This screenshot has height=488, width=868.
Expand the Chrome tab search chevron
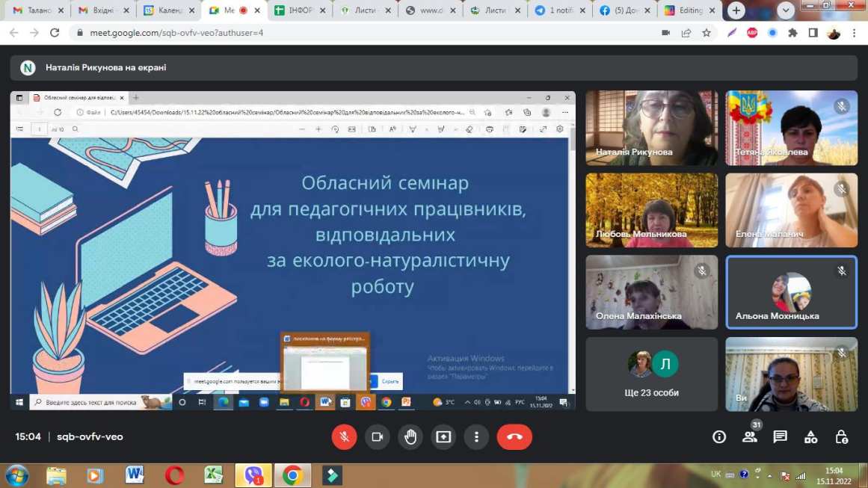pyautogui.click(x=785, y=10)
